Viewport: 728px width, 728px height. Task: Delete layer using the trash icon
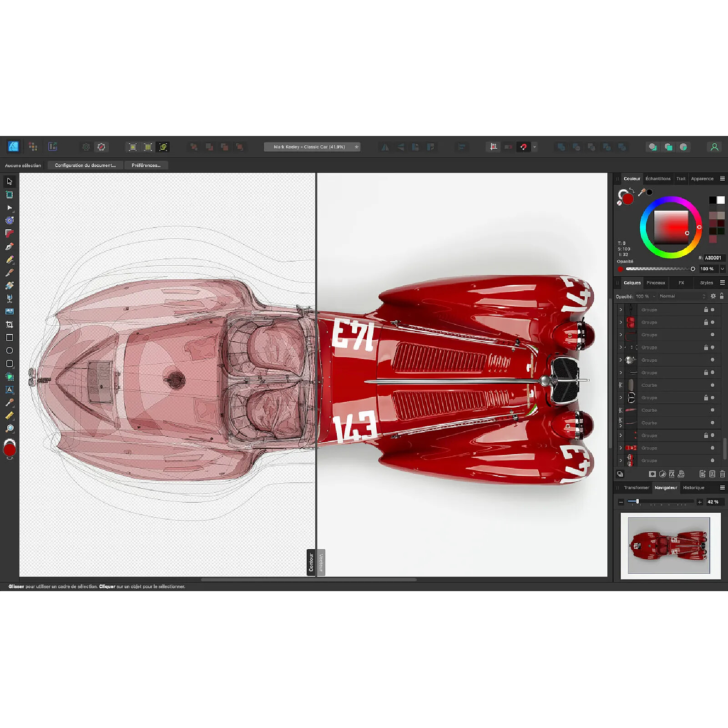(722, 474)
